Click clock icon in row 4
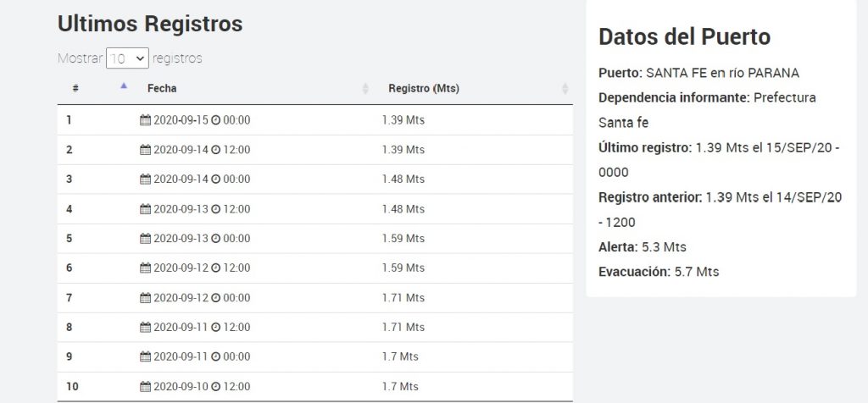This screenshot has width=868, height=403. point(215,209)
